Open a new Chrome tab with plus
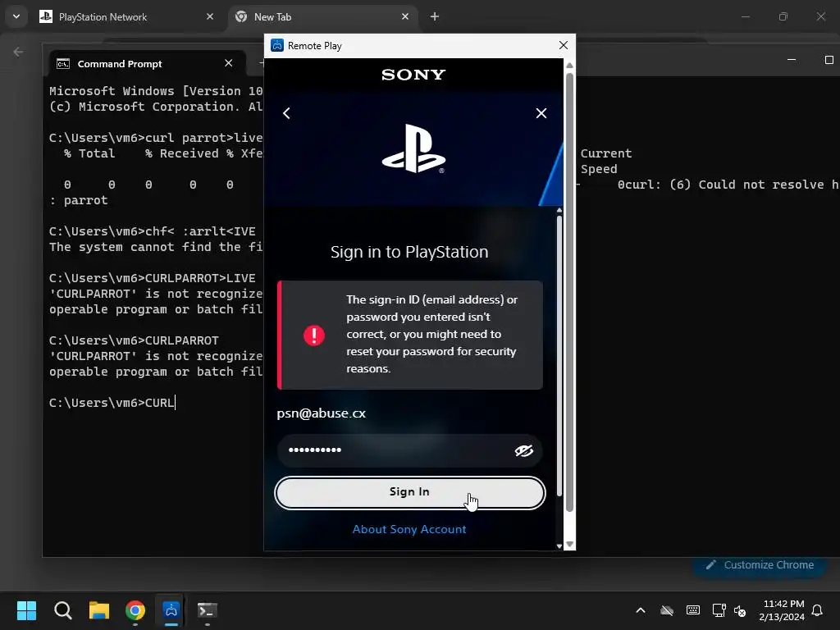The image size is (840, 630). [435, 16]
